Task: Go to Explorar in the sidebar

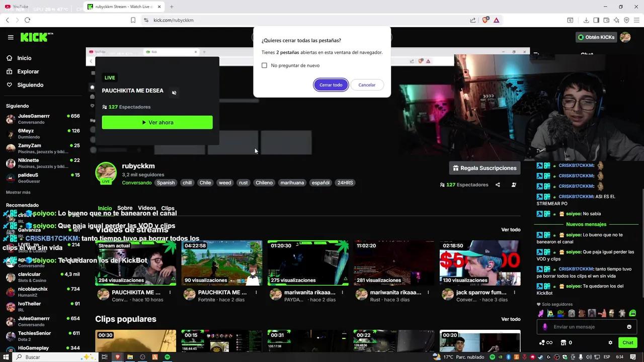Action: pos(28,71)
